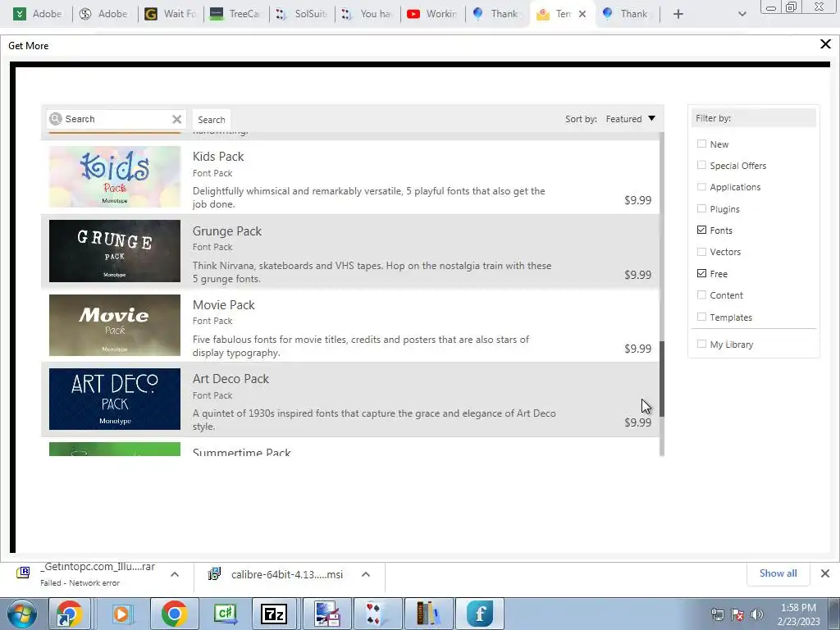This screenshot has height=630, width=840.
Task: Close the downloads bar with X
Action: tap(825, 573)
